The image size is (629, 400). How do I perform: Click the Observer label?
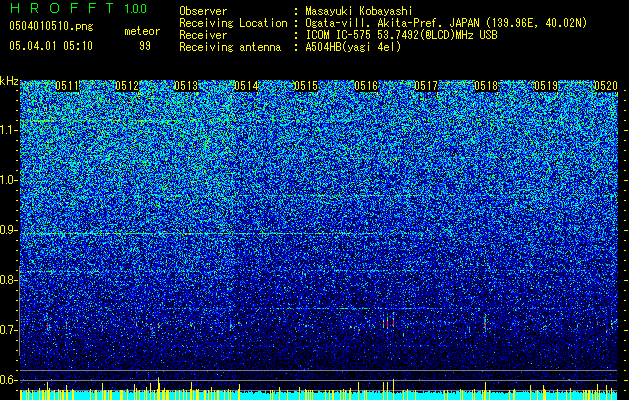tap(203, 11)
